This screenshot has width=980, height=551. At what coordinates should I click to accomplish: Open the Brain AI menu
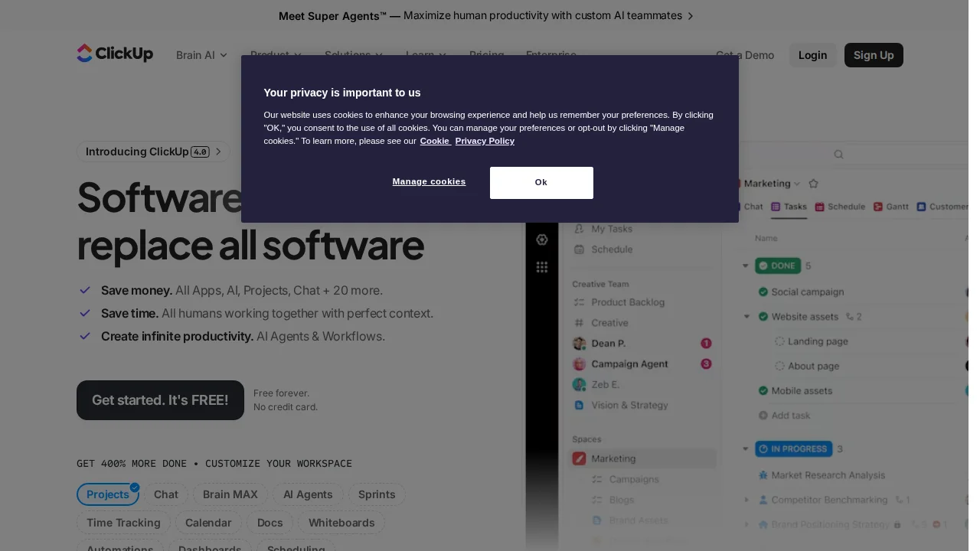(x=201, y=55)
